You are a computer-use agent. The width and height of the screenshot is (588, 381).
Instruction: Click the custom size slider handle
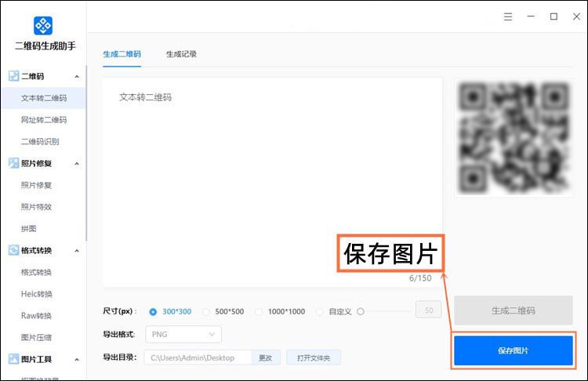pyautogui.click(x=361, y=311)
